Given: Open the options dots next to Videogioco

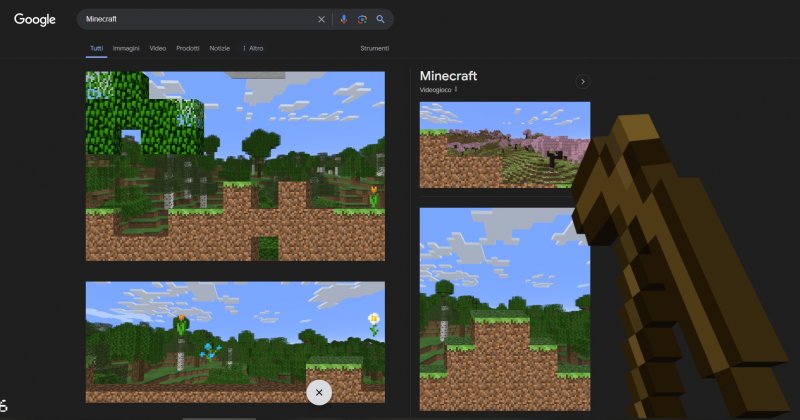Looking at the screenshot, I should (x=456, y=89).
